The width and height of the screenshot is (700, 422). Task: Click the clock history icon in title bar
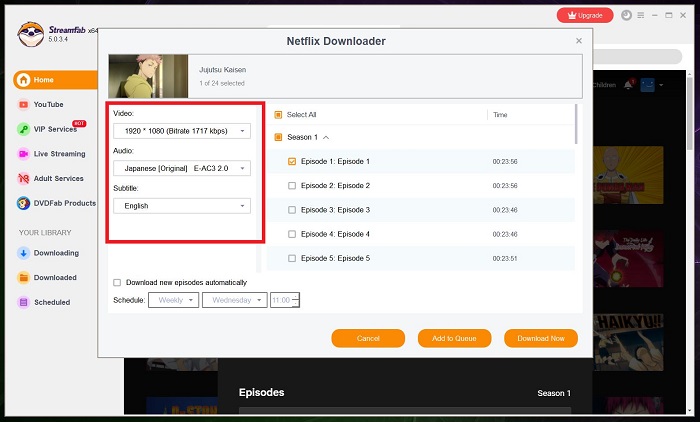click(x=626, y=15)
